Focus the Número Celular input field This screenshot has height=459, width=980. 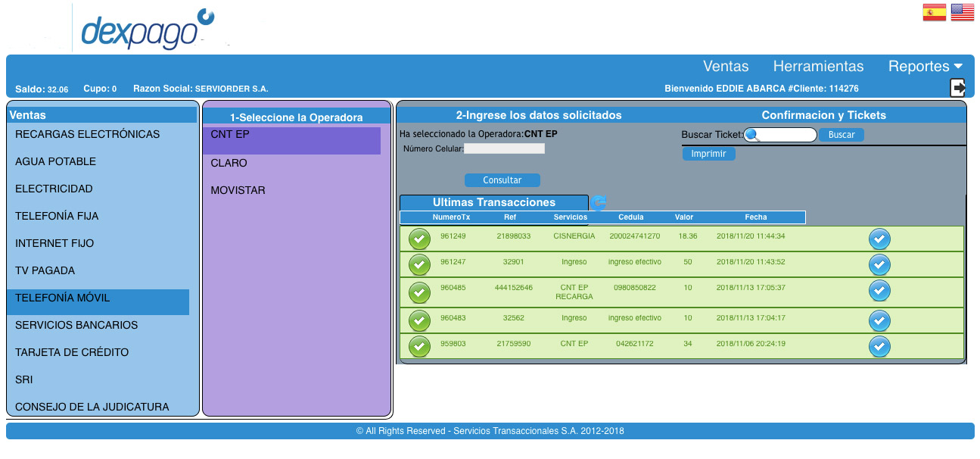tap(504, 149)
